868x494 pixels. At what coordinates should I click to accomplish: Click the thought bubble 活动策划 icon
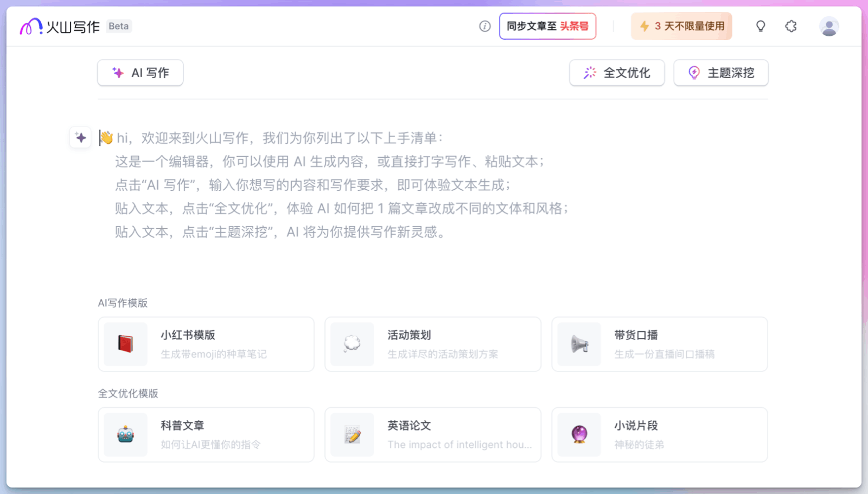pyautogui.click(x=352, y=344)
